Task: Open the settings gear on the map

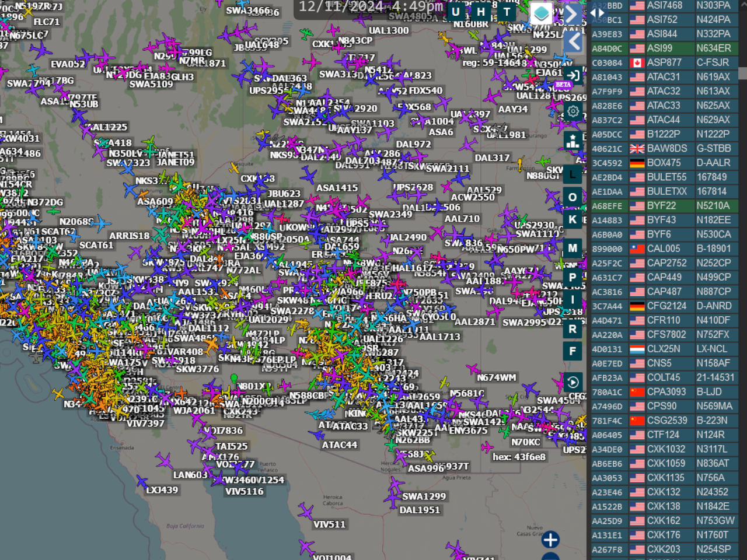Action: tap(573, 111)
